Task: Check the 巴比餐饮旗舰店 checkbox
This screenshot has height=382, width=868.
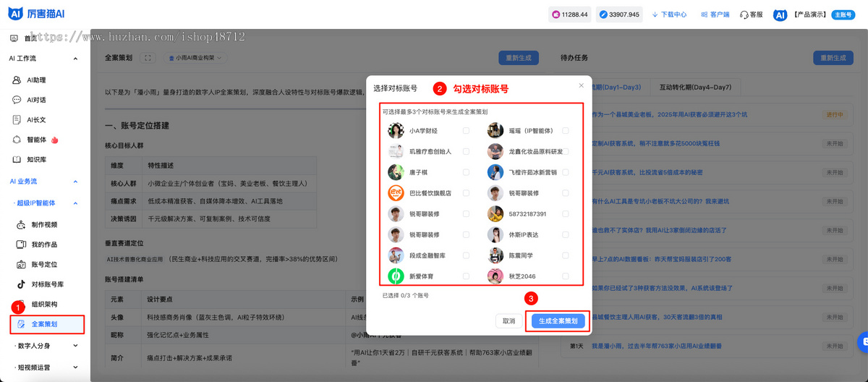Action: [x=466, y=193]
